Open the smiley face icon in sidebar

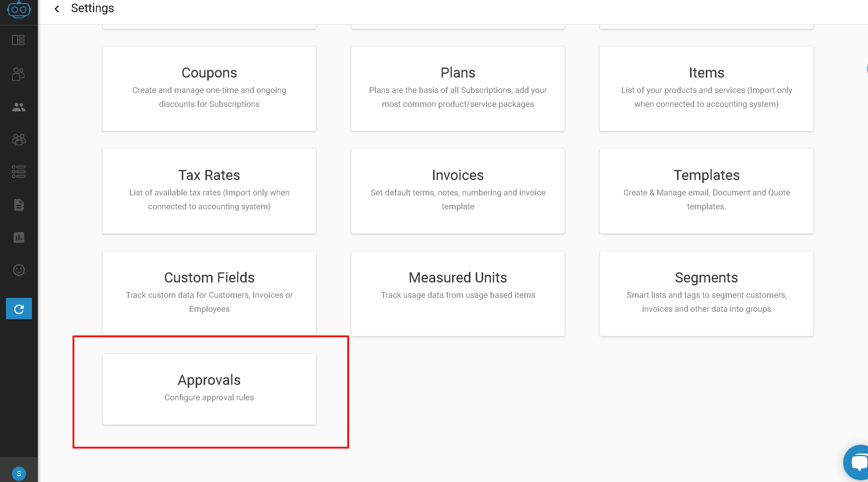(19, 270)
